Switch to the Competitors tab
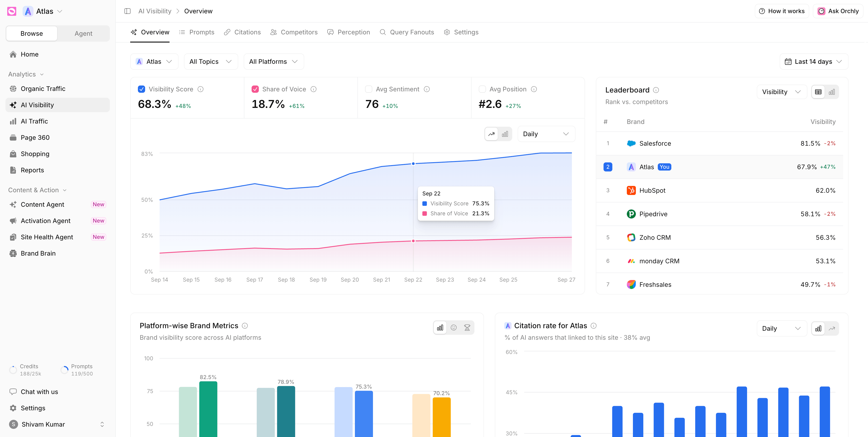Image resolution: width=868 pixels, height=437 pixels. coord(294,32)
